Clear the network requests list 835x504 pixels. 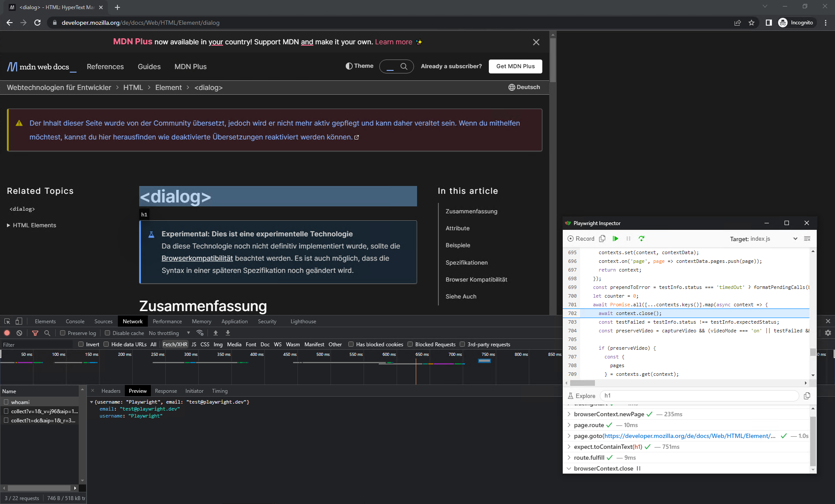[x=19, y=333]
